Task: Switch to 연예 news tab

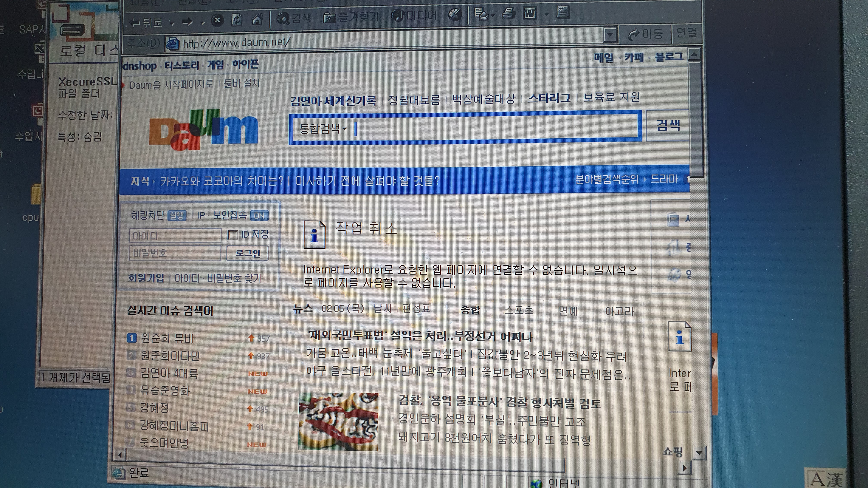Action: point(568,310)
